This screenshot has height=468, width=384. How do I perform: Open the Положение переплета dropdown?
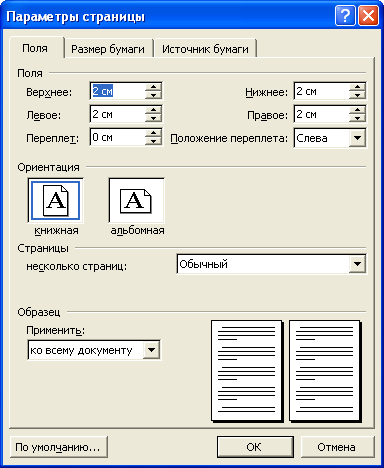[357, 138]
